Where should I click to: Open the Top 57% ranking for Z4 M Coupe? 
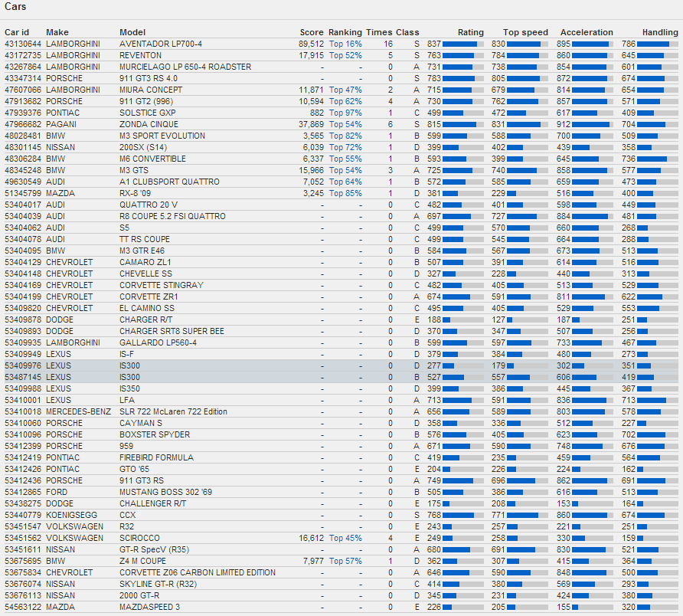click(345, 561)
